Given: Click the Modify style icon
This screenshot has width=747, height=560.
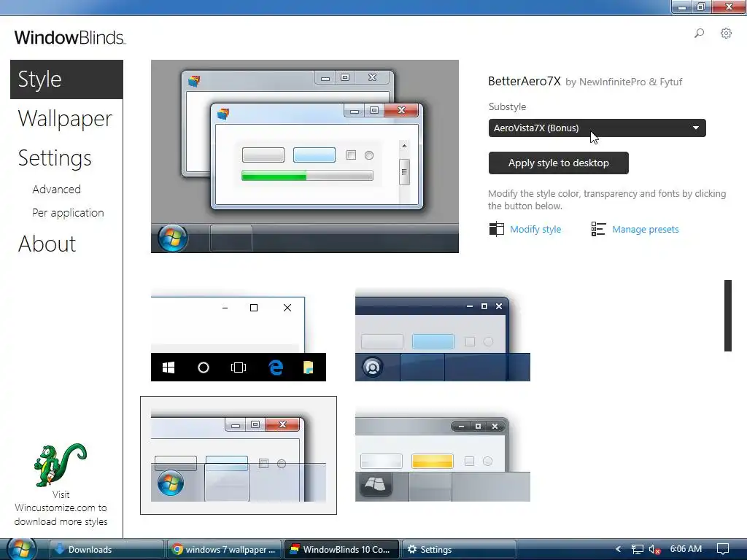Looking at the screenshot, I should point(496,229).
